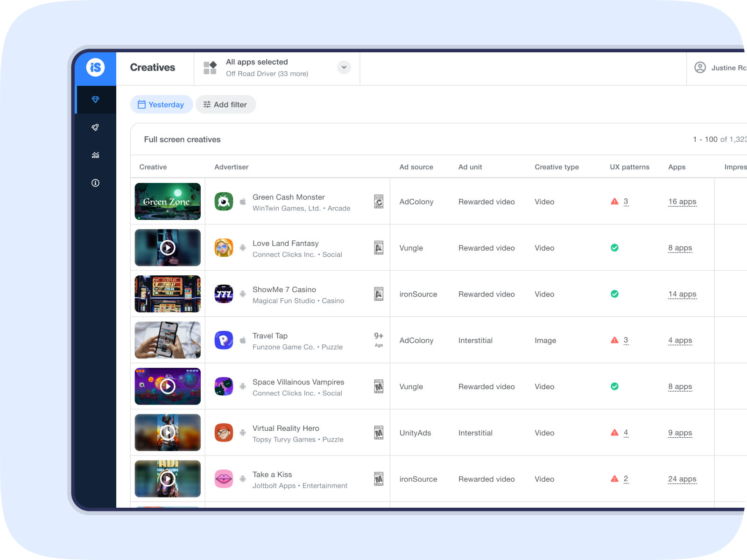Click the warning triangle in Travel Tap row
Viewport: 747px width, 560px height.
pyautogui.click(x=614, y=340)
